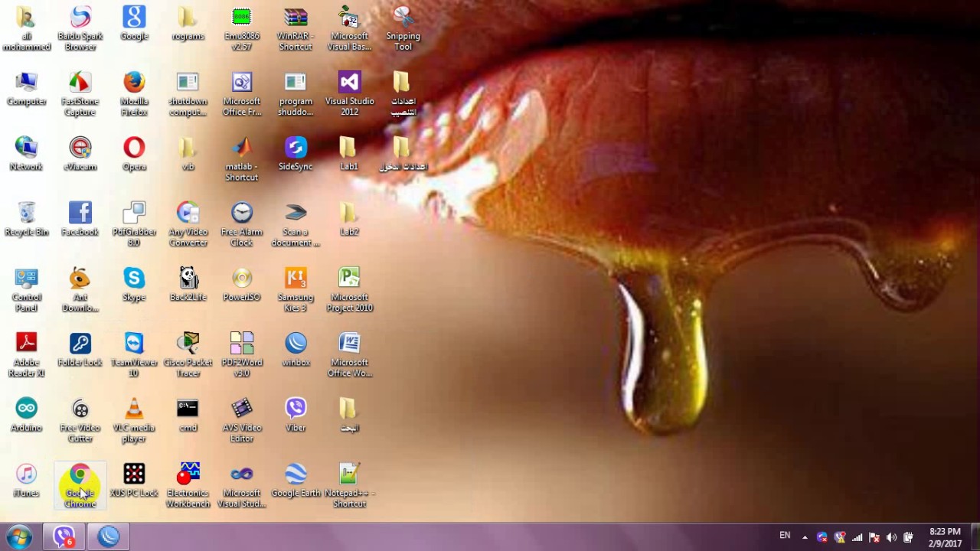Launch Opera browser icon
This screenshot has height=551, width=980.
134,154
